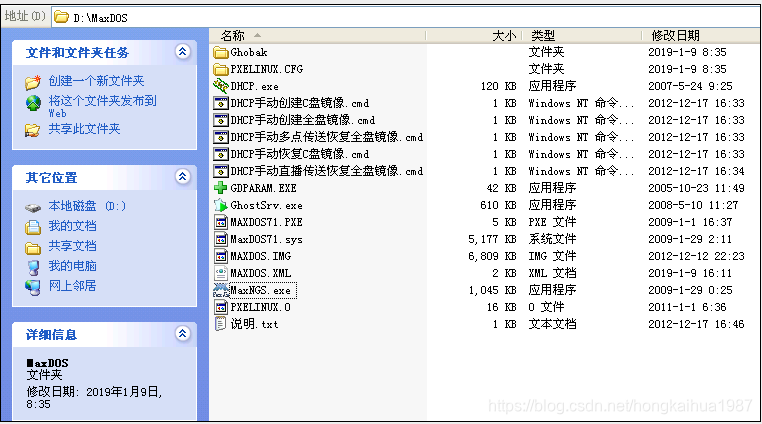Sort files by 类型 column header
This screenshot has width=762, height=424.
[582, 35]
